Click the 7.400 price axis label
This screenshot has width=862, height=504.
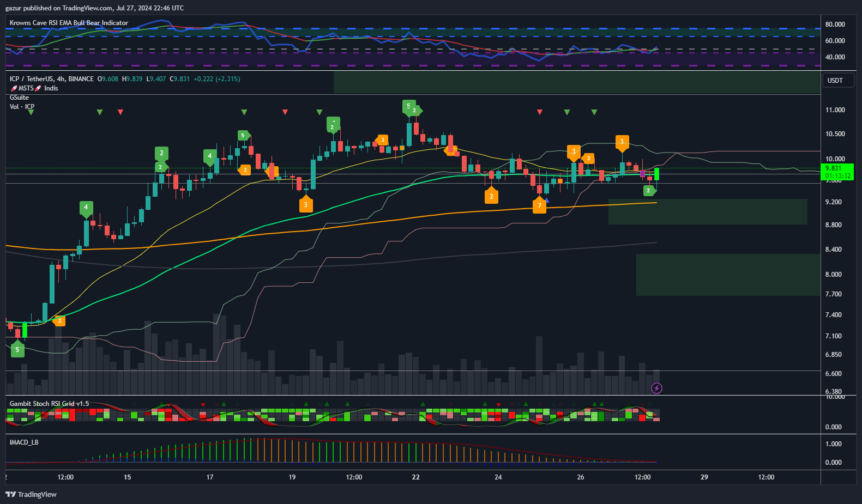coord(833,315)
